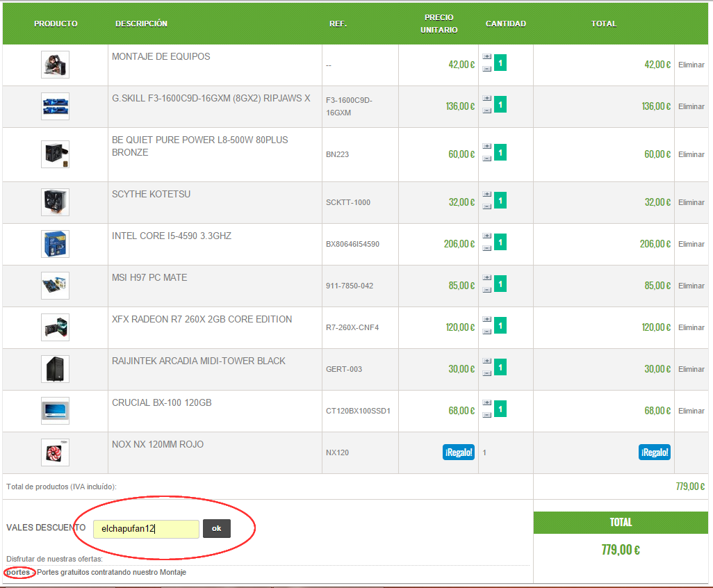Image resolution: width=713 pixels, height=588 pixels.
Task: Focus the VALES DESCUENTO code field
Action: [146, 529]
